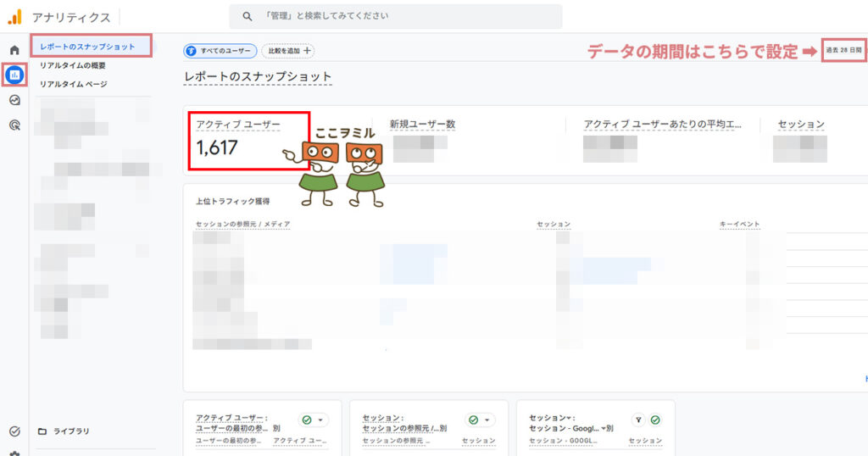Click アクティブ ユー... column header in first card

300,441
